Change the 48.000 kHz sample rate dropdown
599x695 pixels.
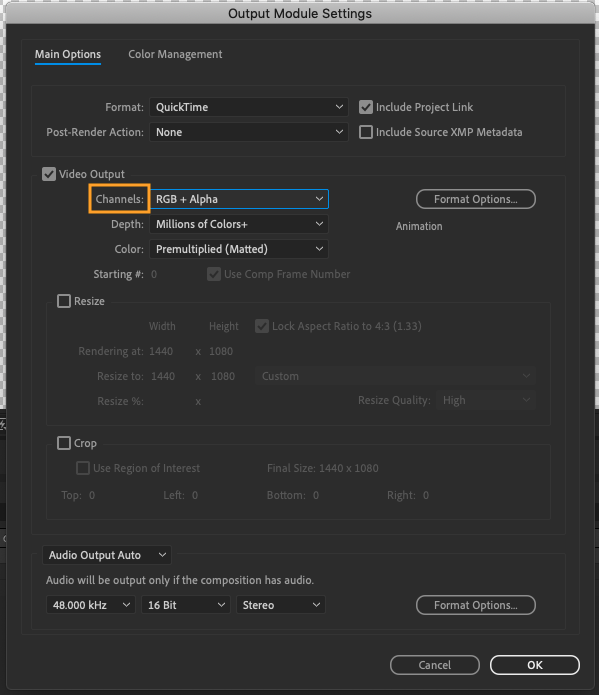pyautogui.click(x=90, y=605)
